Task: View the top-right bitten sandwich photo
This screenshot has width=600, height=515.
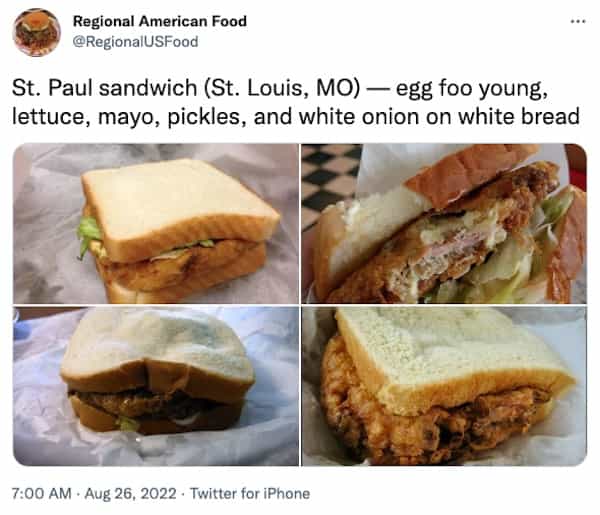Action: 444,224
